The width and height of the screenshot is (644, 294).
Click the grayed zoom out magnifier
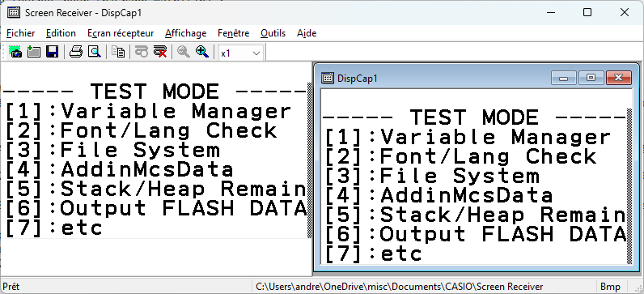coord(184,52)
